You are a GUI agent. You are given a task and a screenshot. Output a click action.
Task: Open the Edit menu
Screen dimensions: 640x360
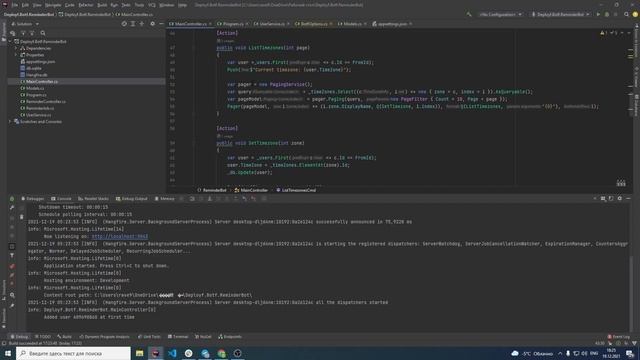tap(25, 5)
